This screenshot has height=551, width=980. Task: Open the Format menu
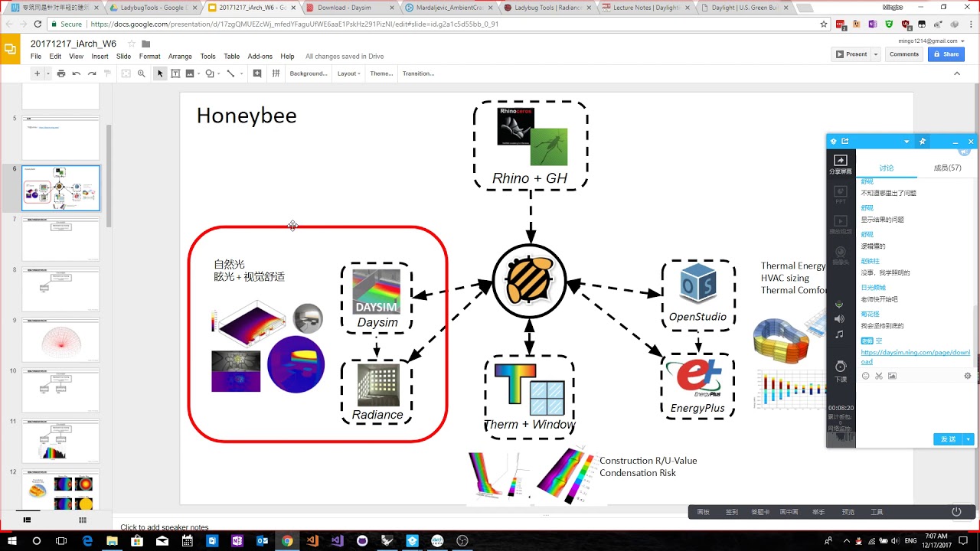tap(149, 57)
